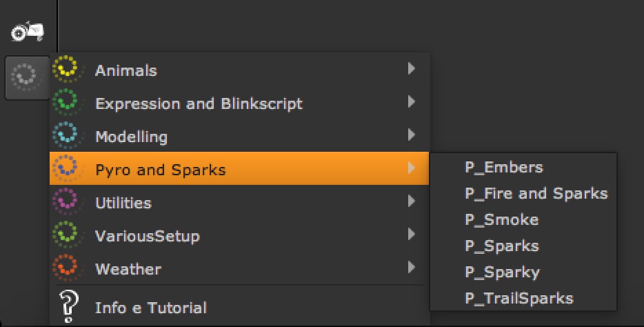Viewport: 644px width, 327px height.
Task: Open Info e Tutorial
Action: pos(150,308)
